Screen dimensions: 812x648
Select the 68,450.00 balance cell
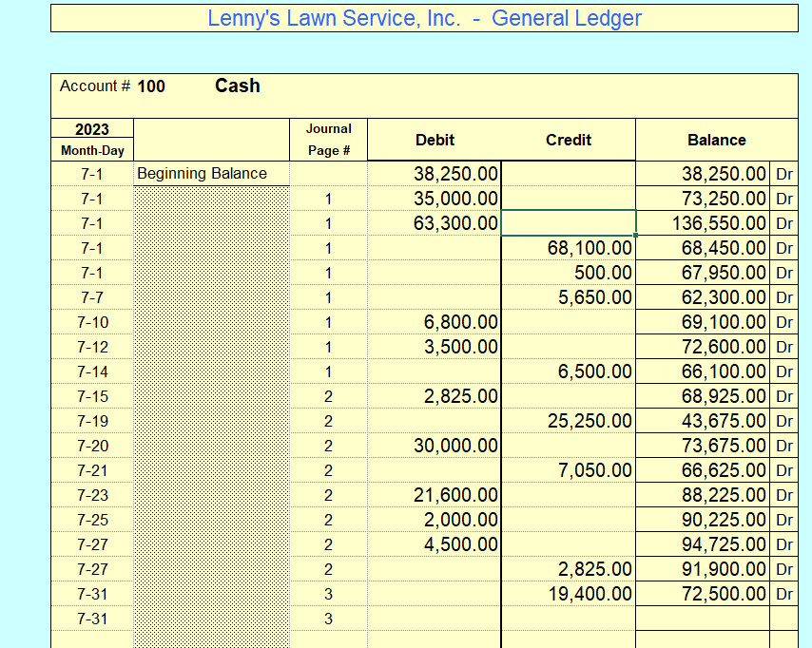[x=703, y=248]
